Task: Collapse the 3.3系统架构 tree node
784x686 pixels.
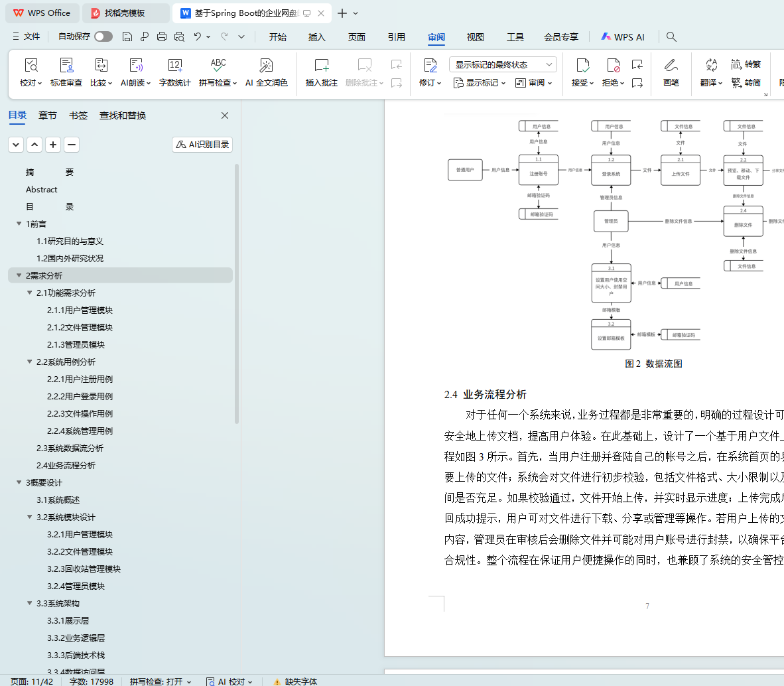Action: [30, 603]
